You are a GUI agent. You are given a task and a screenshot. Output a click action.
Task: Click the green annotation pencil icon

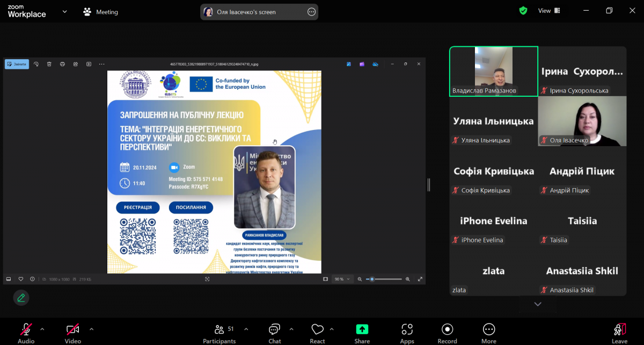pyautogui.click(x=21, y=297)
